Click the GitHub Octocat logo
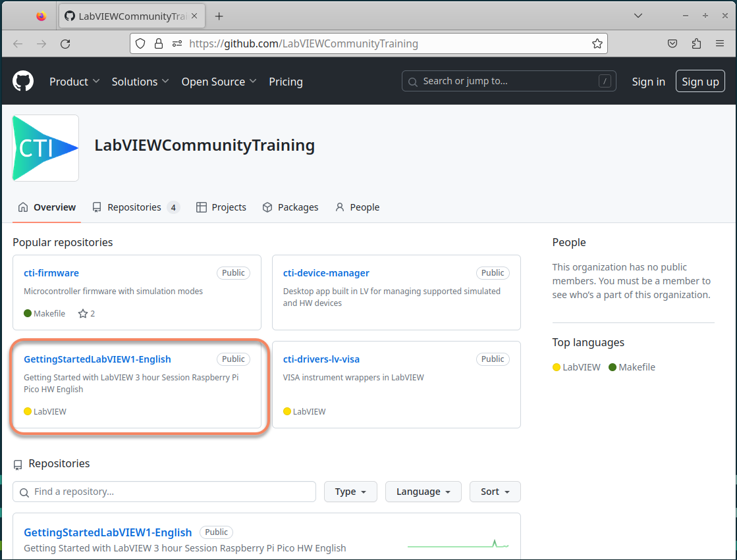Viewport: 737px width, 560px height. 23,82
